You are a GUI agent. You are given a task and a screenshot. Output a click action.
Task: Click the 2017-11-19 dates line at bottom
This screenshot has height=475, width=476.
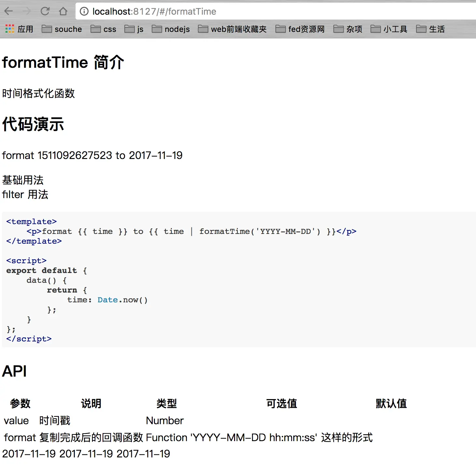point(86,454)
